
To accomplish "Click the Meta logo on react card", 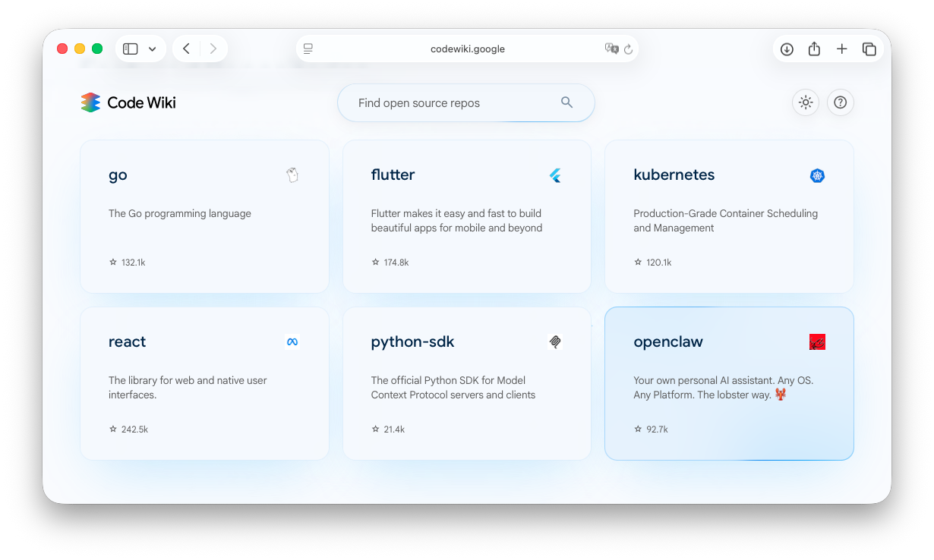I will coord(292,342).
